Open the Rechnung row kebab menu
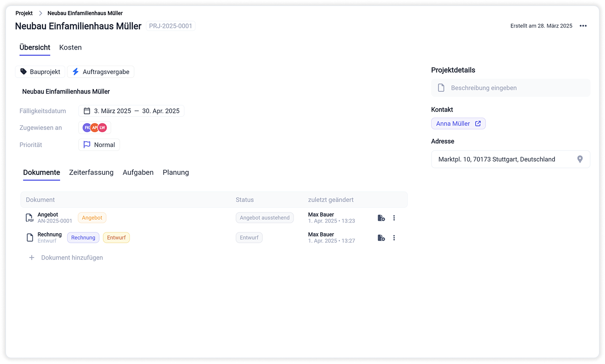The width and height of the screenshot is (605, 364). (394, 238)
